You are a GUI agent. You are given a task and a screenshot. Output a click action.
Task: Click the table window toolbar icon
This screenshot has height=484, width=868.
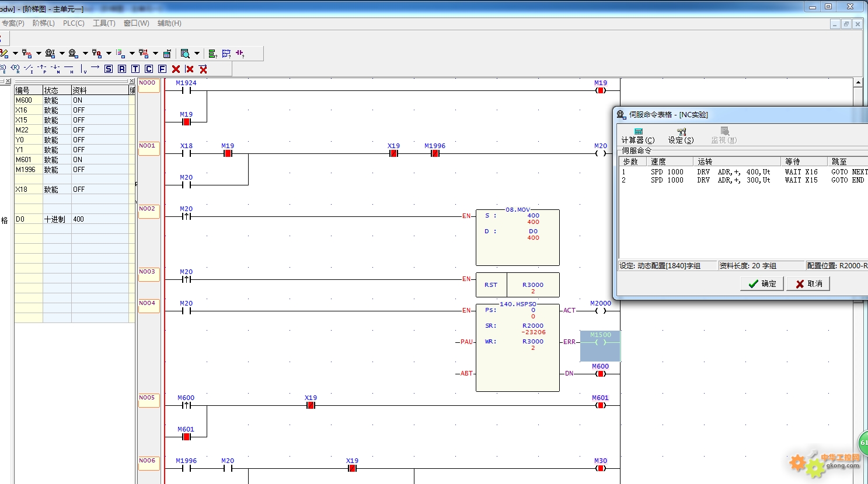167,54
